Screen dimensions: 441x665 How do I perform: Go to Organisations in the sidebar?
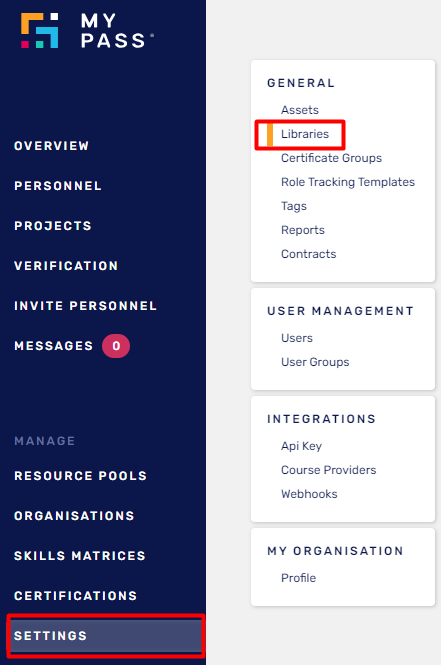(74, 516)
